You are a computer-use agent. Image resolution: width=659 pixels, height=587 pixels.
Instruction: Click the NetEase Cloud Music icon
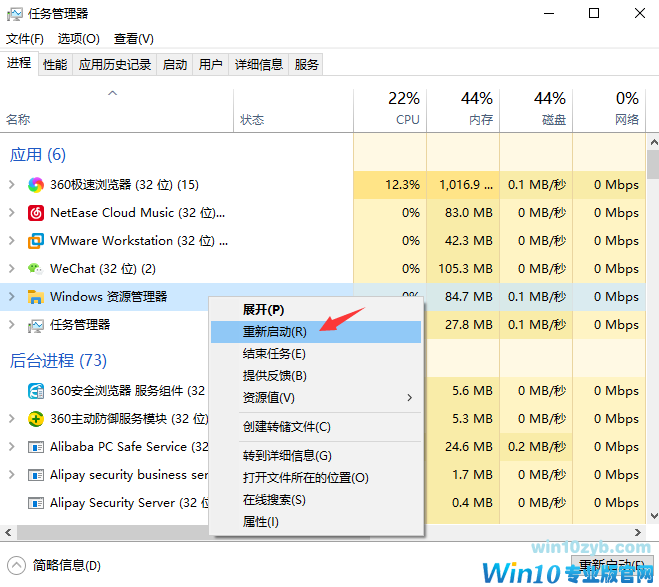[36, 213]
